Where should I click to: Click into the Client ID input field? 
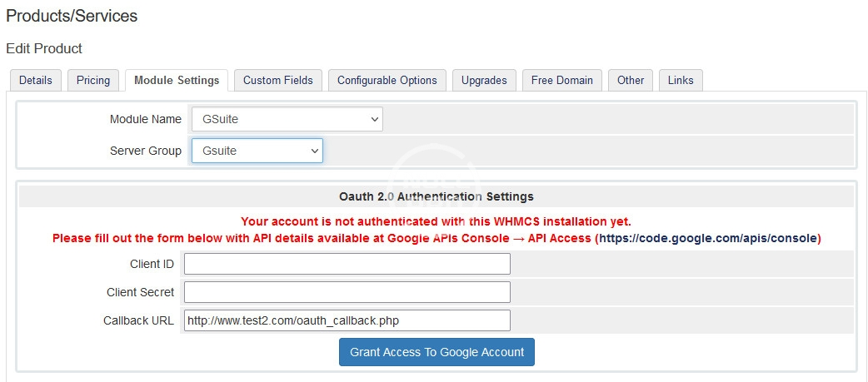[347, 264]
